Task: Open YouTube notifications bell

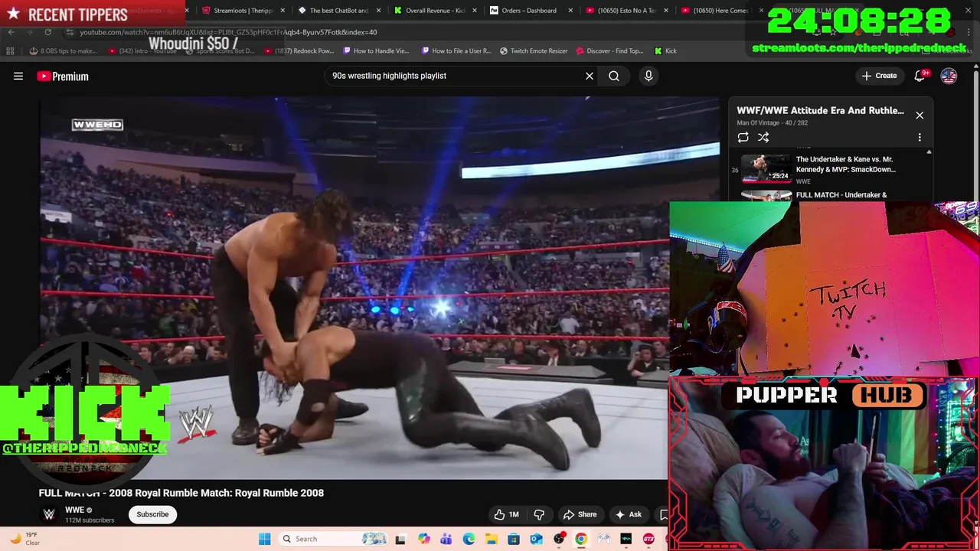Action: point(920,76)
